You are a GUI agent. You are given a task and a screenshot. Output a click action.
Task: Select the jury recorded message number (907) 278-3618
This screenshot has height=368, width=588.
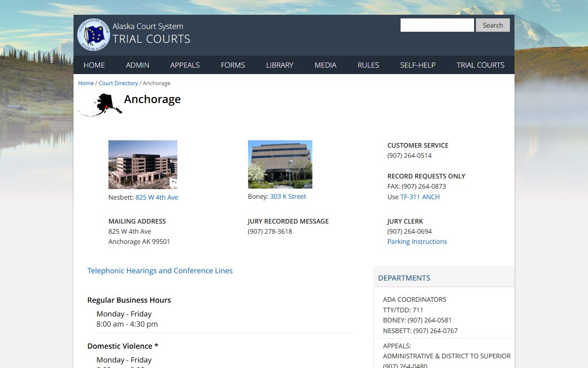[x=270, y=231]
